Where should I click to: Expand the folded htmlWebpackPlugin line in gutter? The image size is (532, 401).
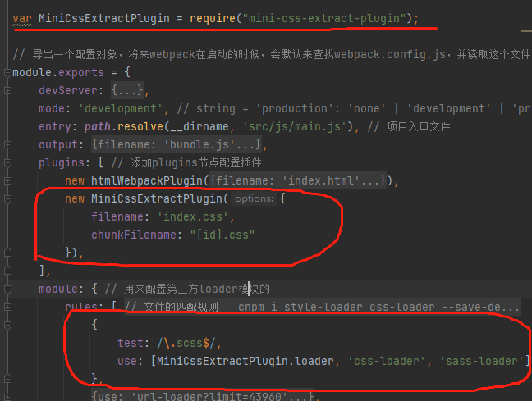(x=7, y=180)
